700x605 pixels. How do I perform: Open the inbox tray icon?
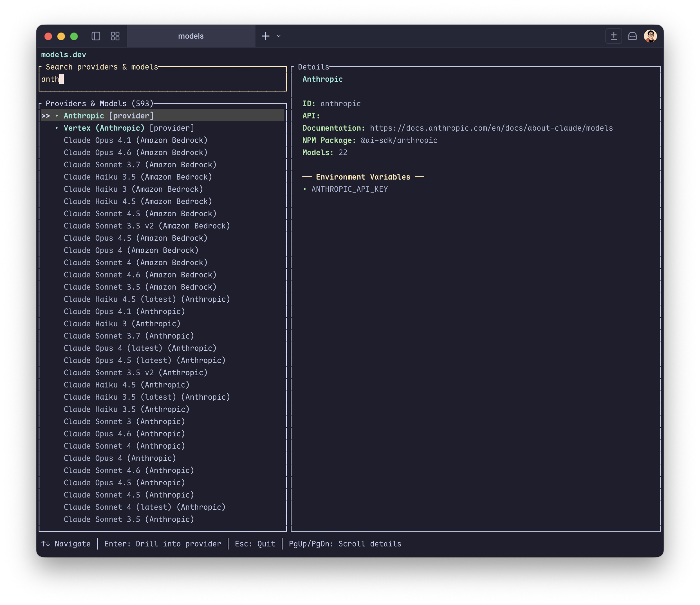coord(632,36)
